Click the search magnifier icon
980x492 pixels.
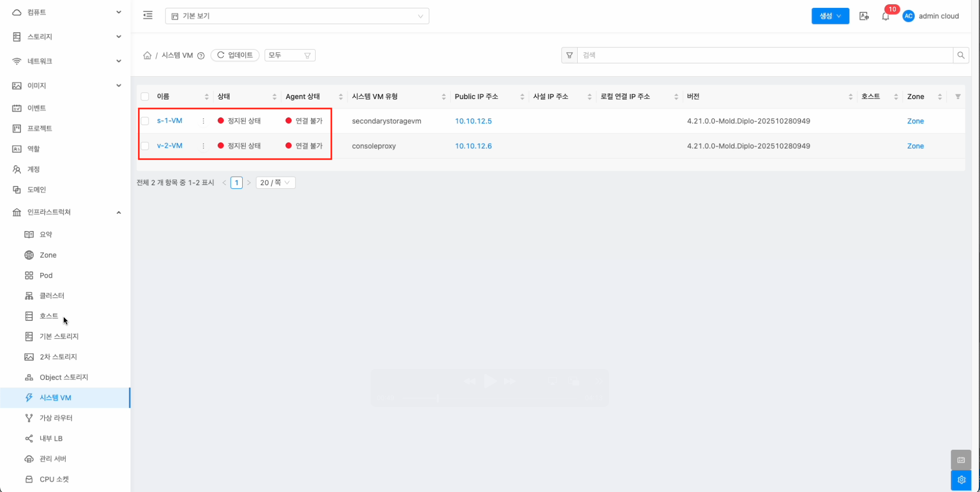coord(961,55)
